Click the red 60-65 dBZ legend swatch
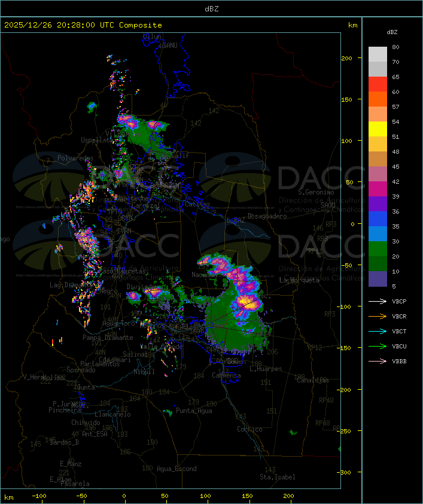Screen dimensions: 423x504 point(378,84)
